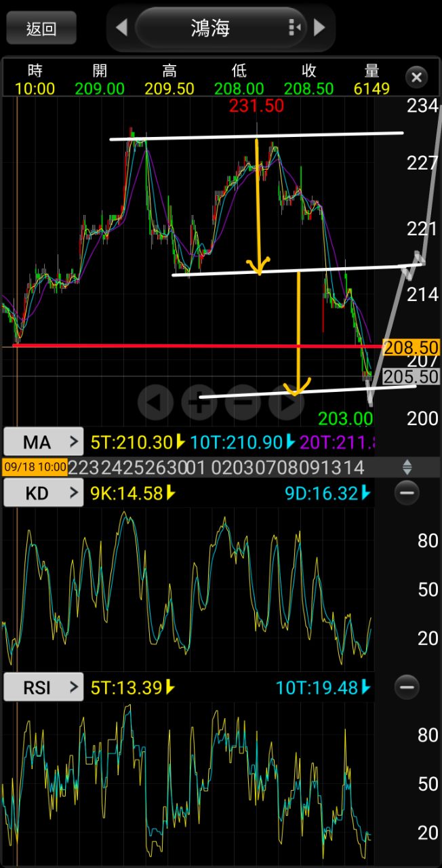Open the stock list icon beside 鴻海
The height and width of the screenshot is (868, 442).
point(294,28)
